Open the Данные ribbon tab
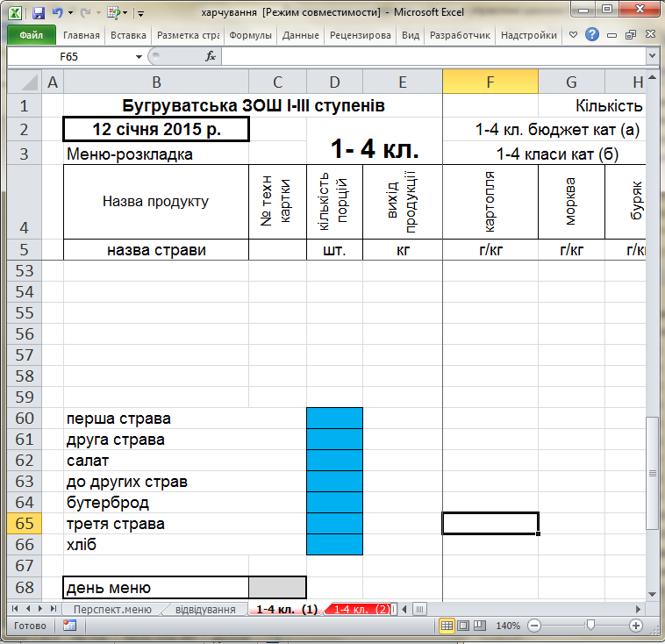This screenshot has width=665, height=644. pyautogui.click(x=301, y=35)
